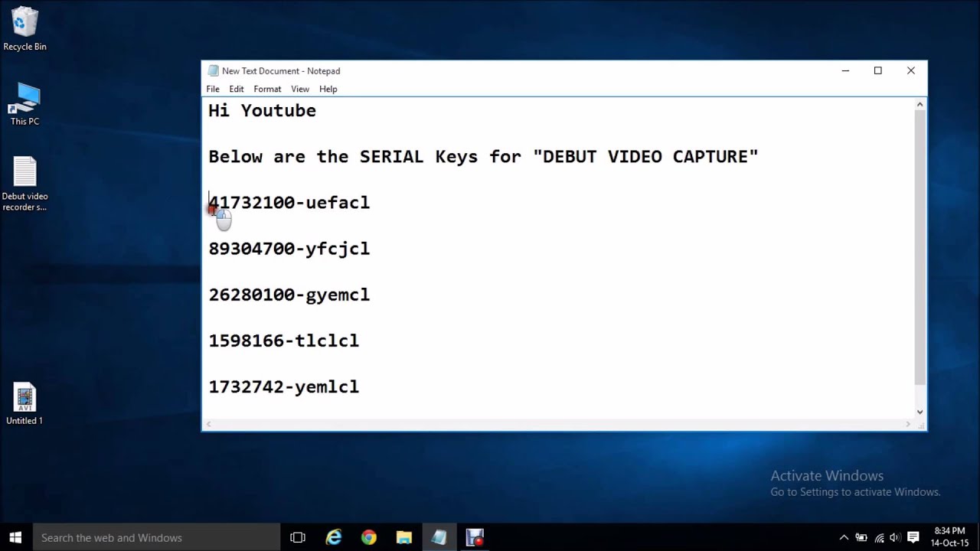
Task: Open the battery status tray icon
Action: [861, 538]
